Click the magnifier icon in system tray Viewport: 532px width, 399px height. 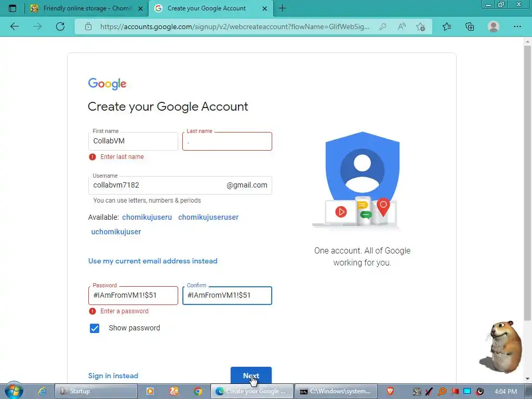[x=442, y=392]
